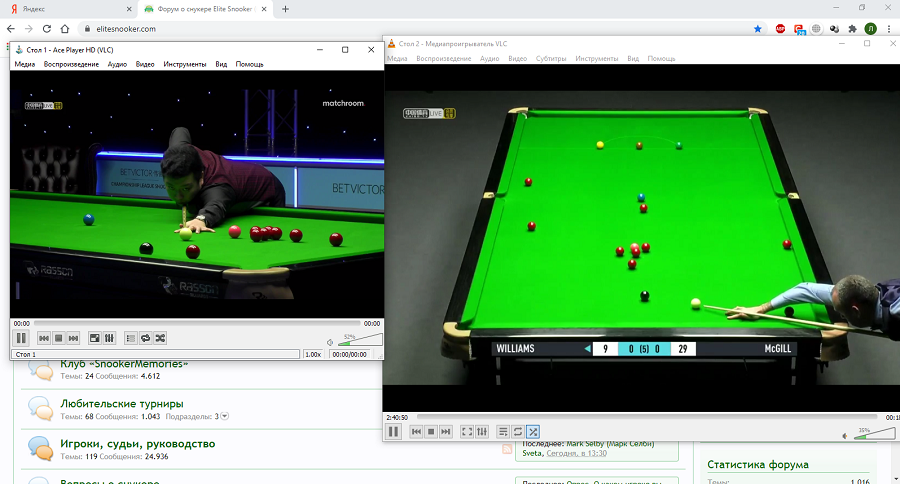Disable shuffle in Стол 2 VLC window

click(533, 431)
